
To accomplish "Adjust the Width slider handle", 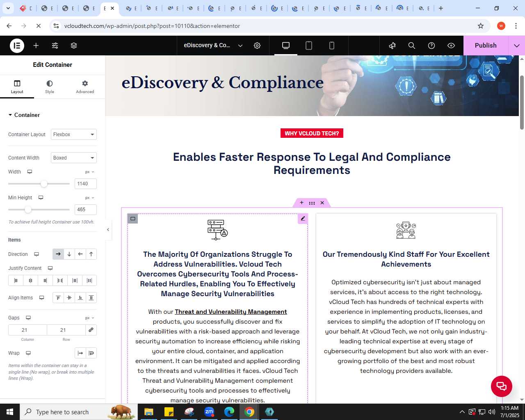I will (x=44, y=184).
